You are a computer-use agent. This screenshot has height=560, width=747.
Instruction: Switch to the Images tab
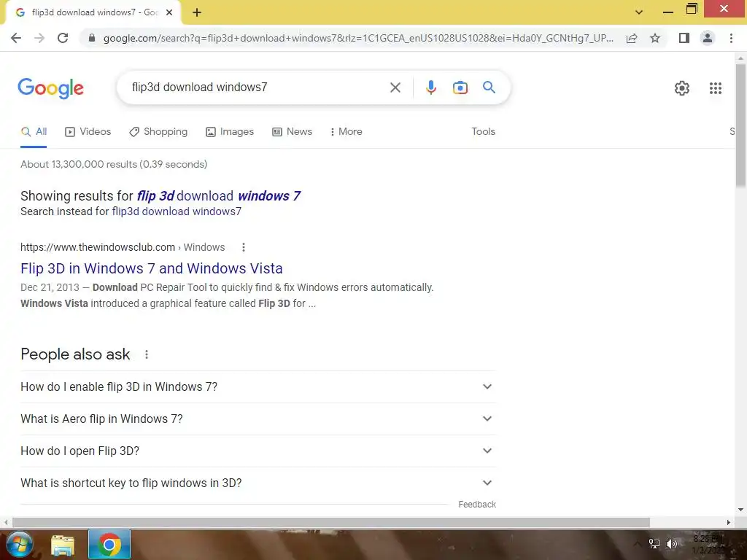click(230, 132)
